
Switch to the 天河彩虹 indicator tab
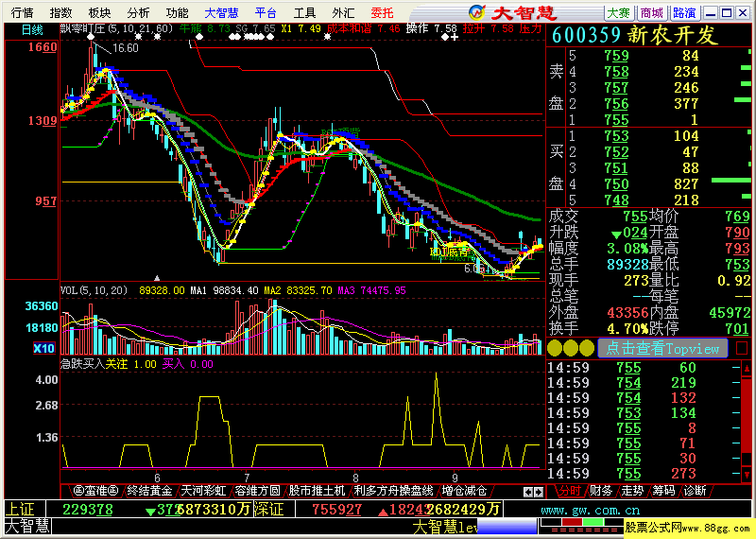(x=203, y=491)
